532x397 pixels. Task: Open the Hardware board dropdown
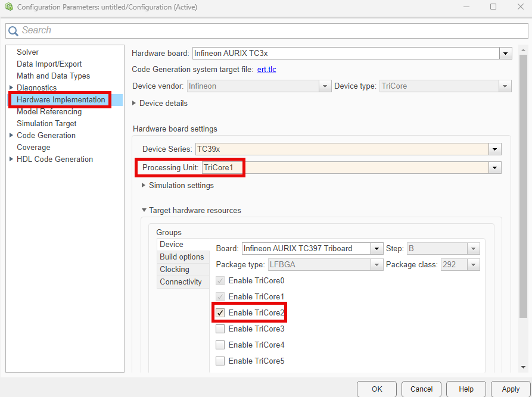pyautogui.click(x=506, y=53)
